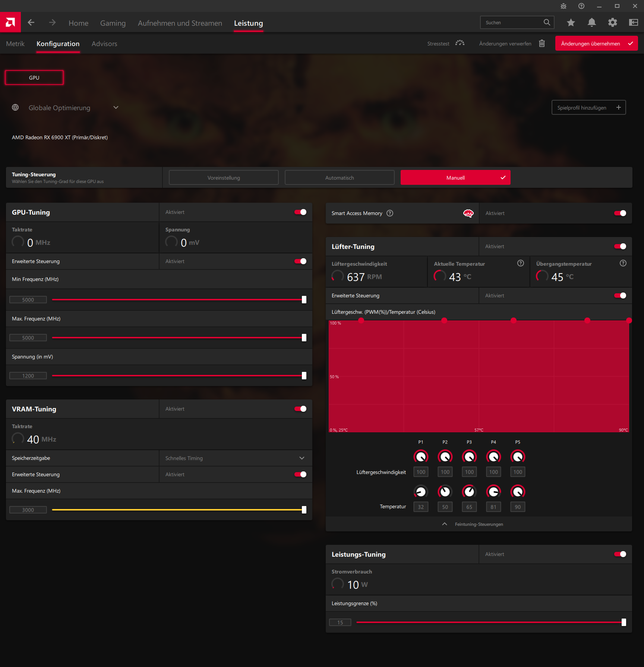Image resolution: width=644 pixels, height=667 pixels.
Task: Disable Smart Access Memory toggle
Action: click(x=620, y=213)
